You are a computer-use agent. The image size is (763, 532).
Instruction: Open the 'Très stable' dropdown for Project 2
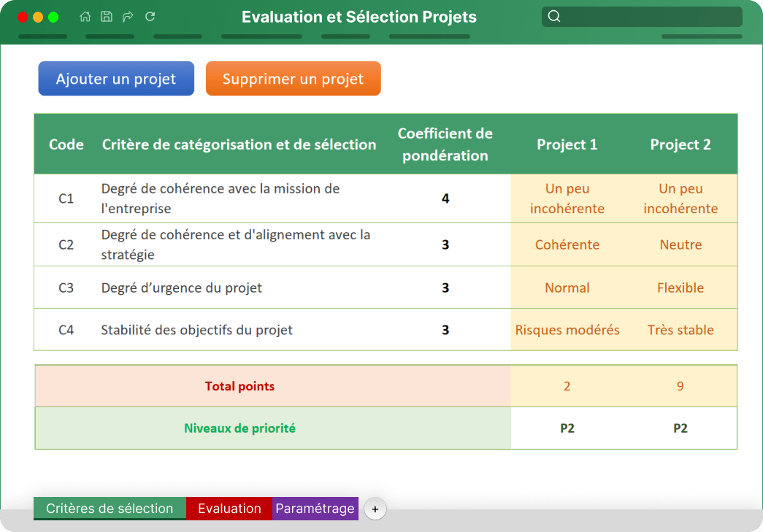point(680,330)
